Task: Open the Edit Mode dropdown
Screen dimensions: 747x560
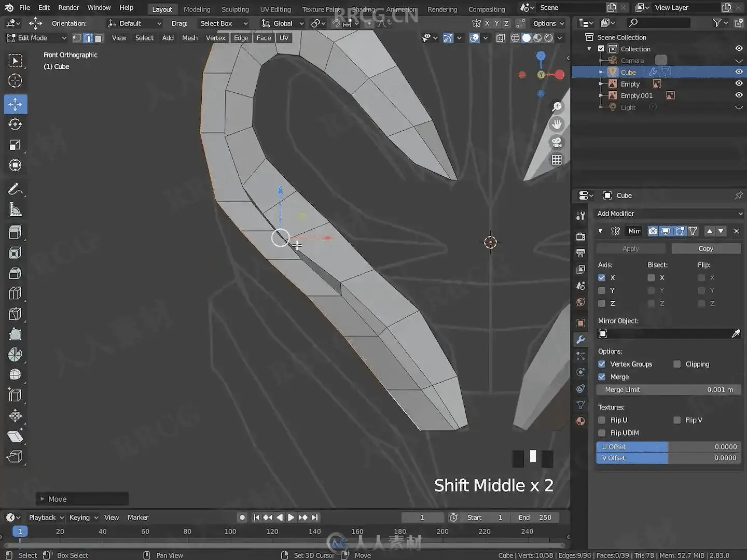Action: tap(36, 38)
